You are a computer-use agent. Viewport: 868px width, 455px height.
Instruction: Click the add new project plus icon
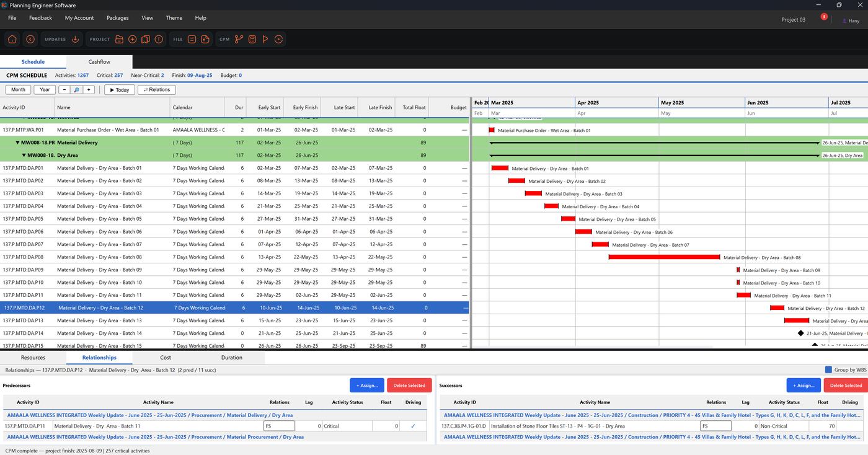tap(133, 39)
